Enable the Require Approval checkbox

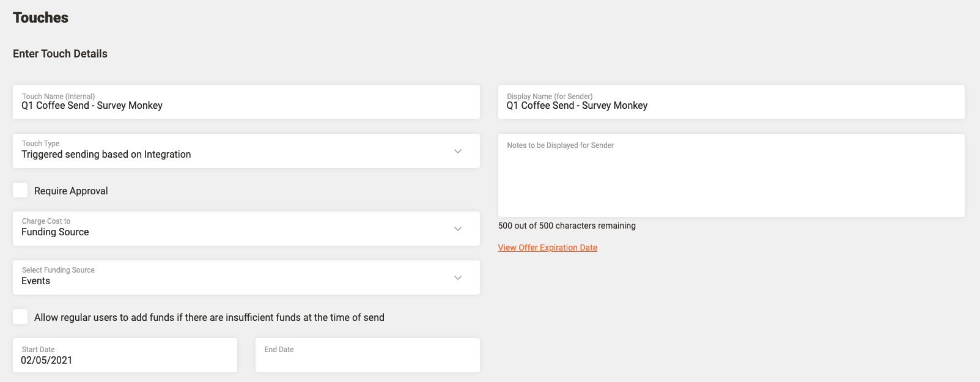tap(20, 190)
